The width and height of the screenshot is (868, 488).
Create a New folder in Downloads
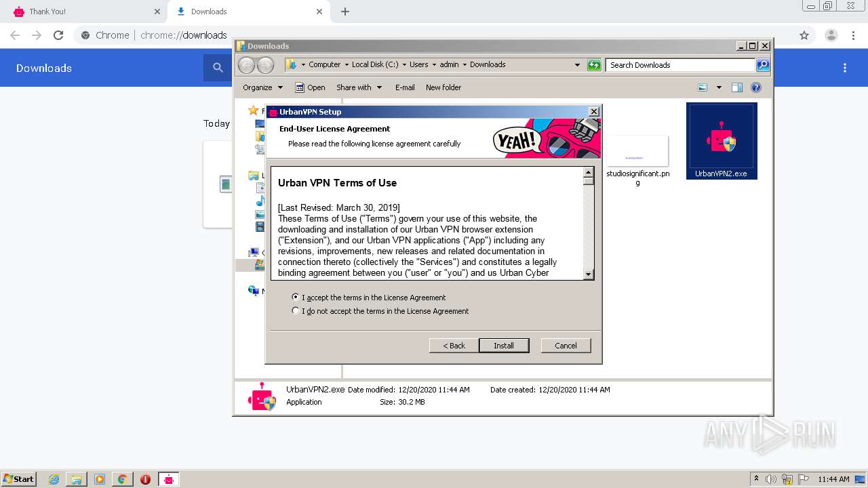coord(443,87)
